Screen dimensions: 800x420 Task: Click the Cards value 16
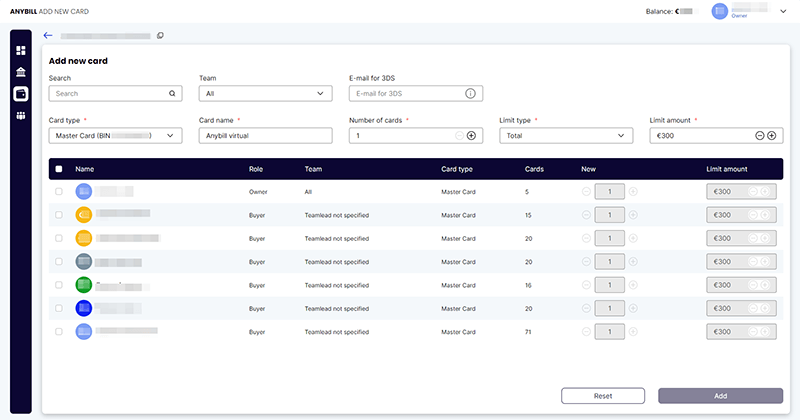point(528,285)
